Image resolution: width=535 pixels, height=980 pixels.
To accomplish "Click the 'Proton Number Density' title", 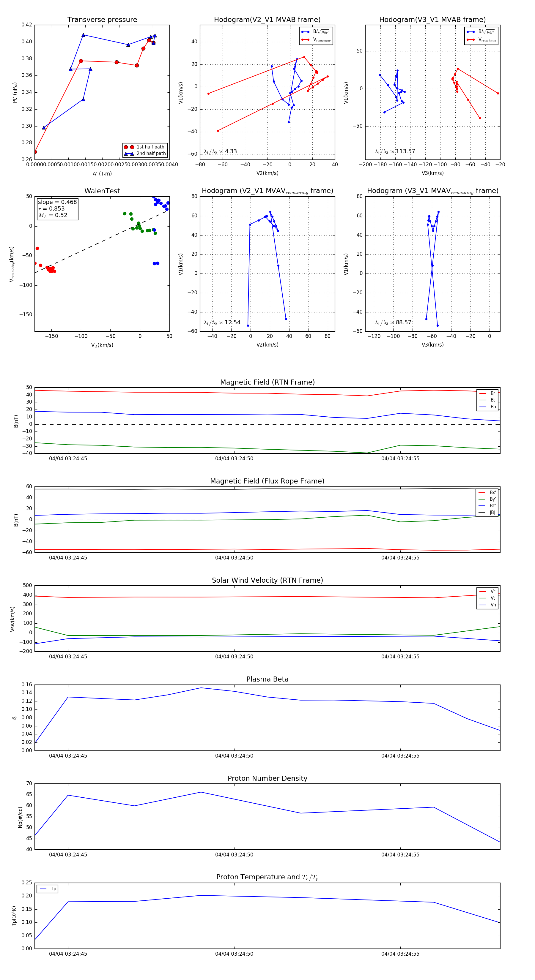I will [267, 778].
